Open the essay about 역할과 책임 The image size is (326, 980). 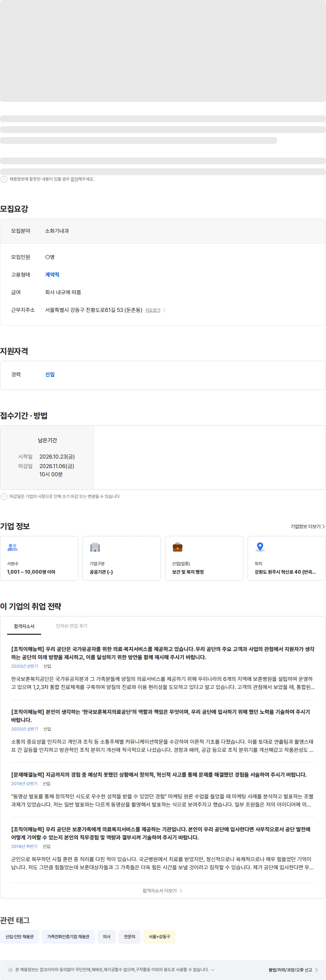[163, 716]
